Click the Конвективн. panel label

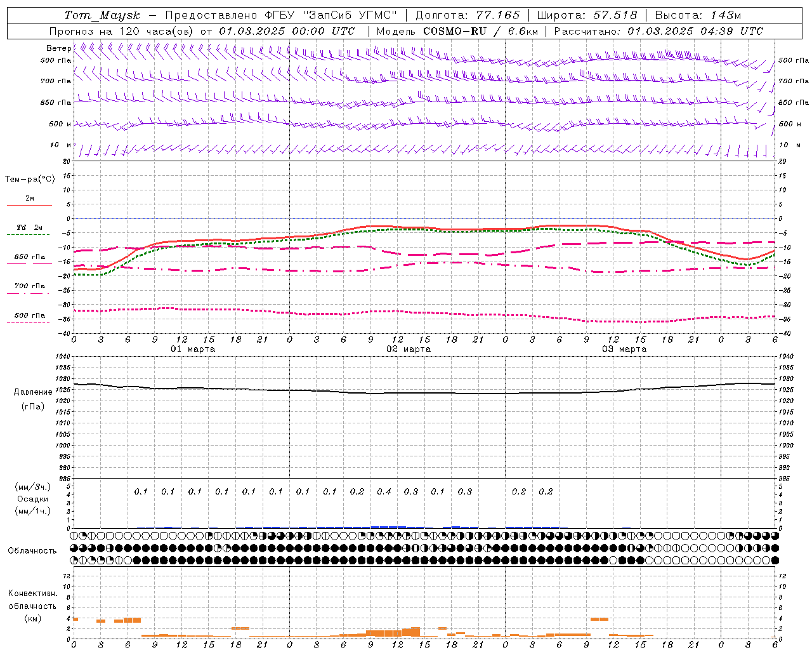(32, 594)
